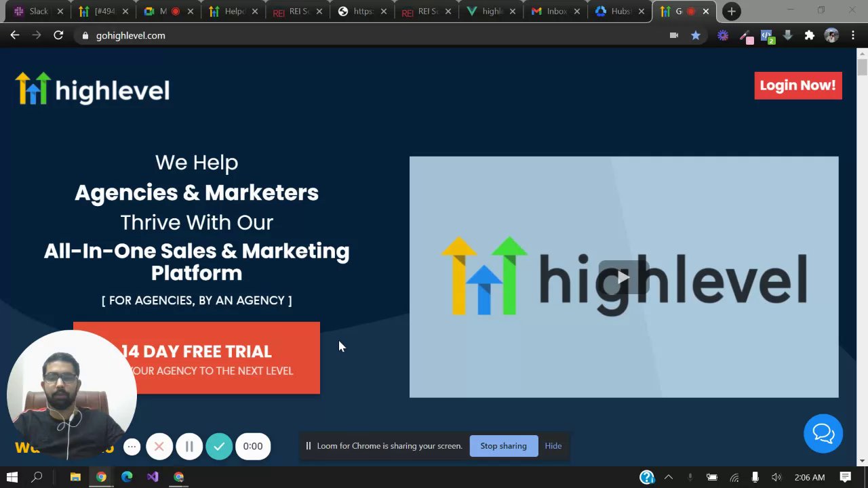Screen dimensions: 868x488
Task: Go forward to the next page
Action: coord(37,35)
